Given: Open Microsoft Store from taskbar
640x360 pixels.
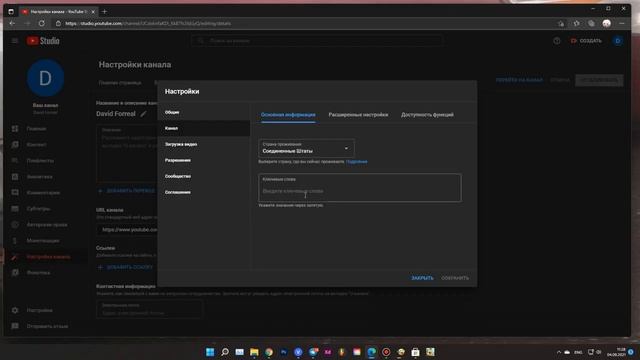Looking at the screenshot, I should 415,352.
